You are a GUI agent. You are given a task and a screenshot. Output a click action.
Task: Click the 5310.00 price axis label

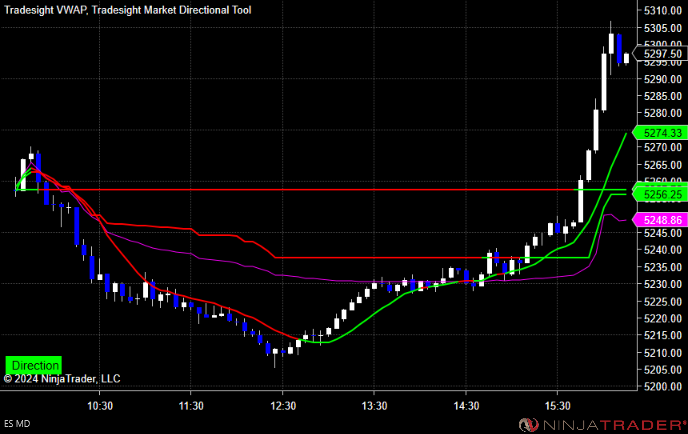[x=663, y=11]
